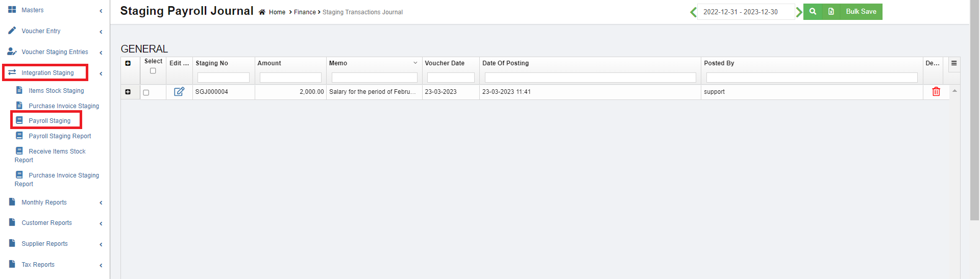Image resolution: width=980 pixels, height=279 pixels.
Task: Go to next date range arrow
Action: pyautogui.click(x=799, y=12)
